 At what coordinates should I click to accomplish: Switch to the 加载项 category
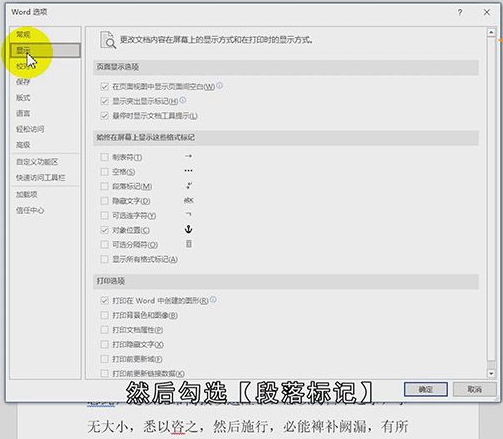[27, 194]
